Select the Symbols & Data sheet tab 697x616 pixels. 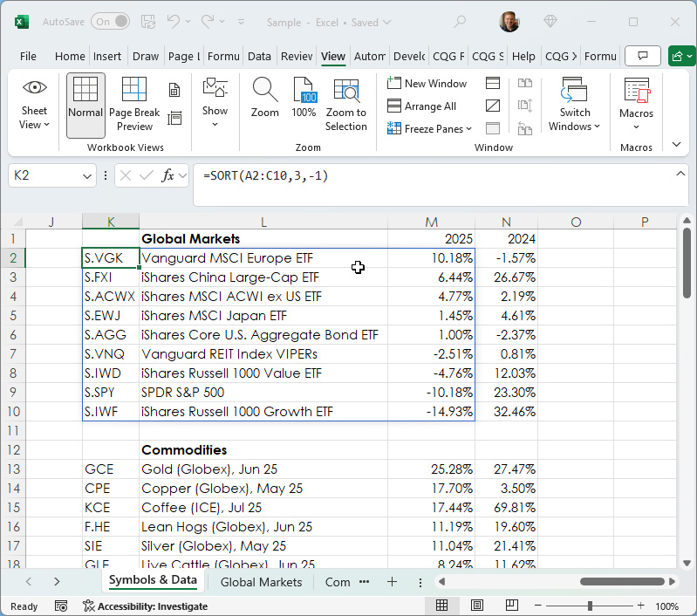point(153,580)
